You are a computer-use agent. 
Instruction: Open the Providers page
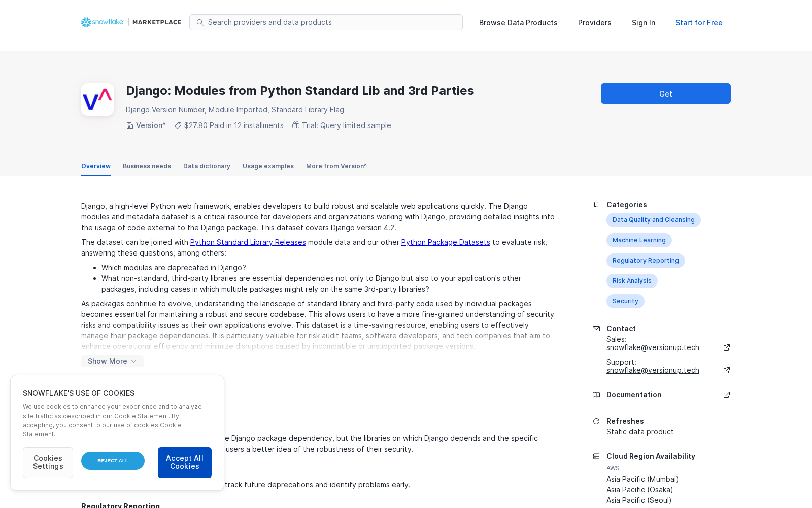[595, 23]
